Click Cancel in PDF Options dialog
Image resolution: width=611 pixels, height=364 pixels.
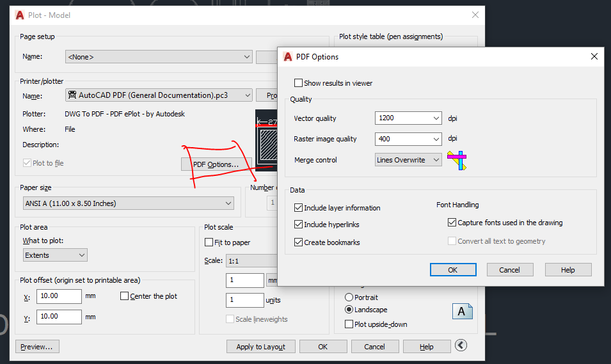(x=510, y=270)
